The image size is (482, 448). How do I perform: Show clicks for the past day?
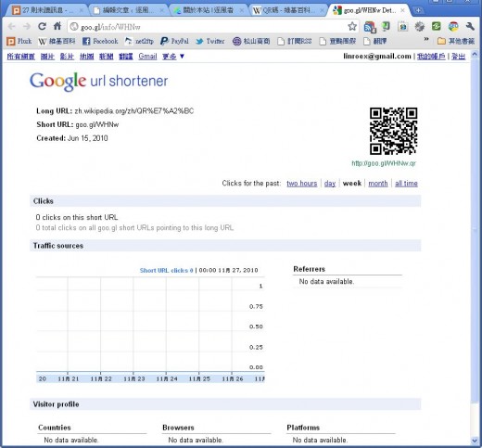coord(330,184)
